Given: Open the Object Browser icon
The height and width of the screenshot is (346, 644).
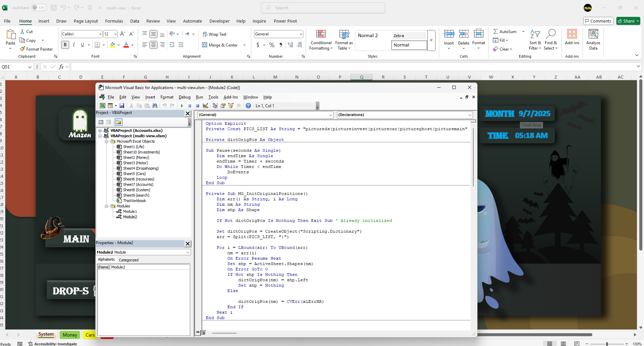Looking at the screenshot, I should pyautogui.click(x=231, y=106).
